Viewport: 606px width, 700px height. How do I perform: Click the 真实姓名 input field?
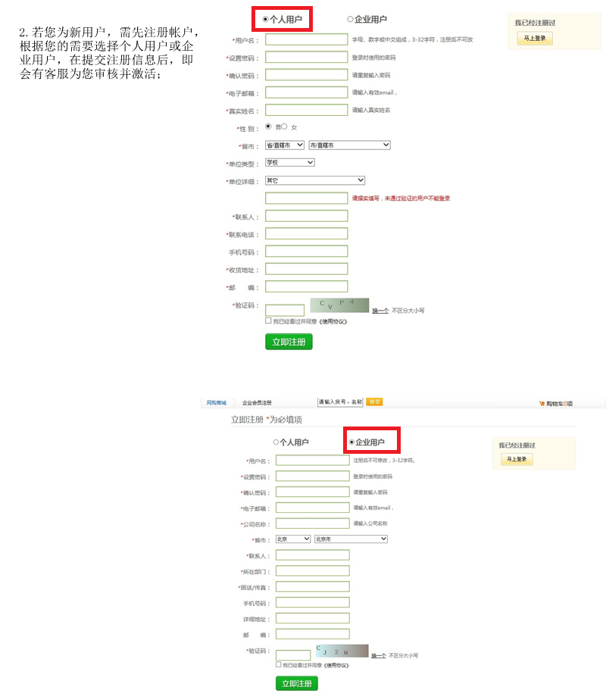coord(306,111)
